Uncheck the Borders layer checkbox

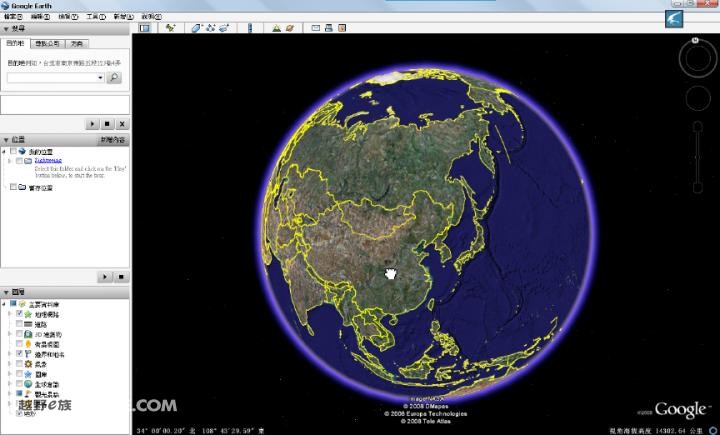tap(19, 354)
